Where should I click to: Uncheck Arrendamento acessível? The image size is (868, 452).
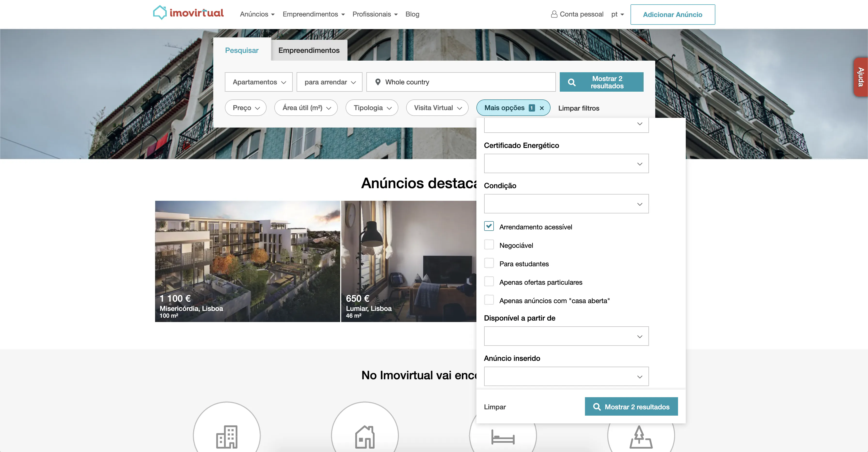click(x=489, y=226)
